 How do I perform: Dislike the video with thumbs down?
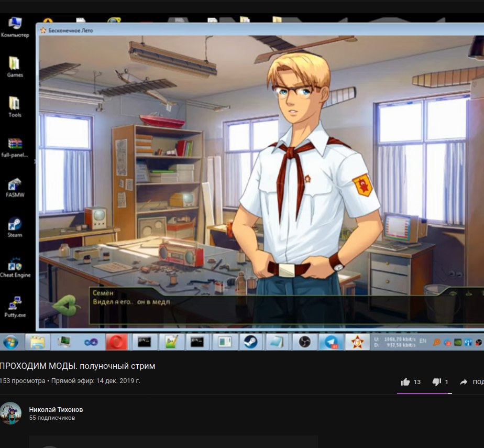click(436, 382)
